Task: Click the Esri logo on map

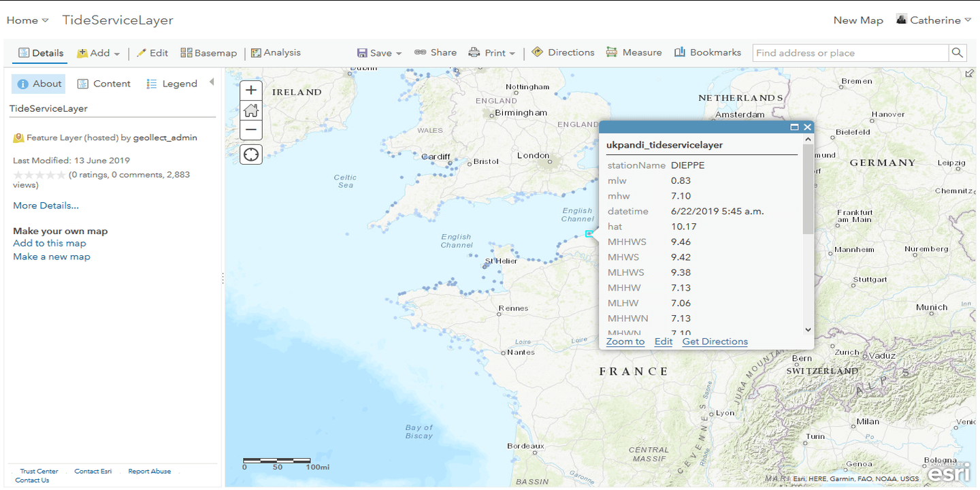Action: point(949,473)
